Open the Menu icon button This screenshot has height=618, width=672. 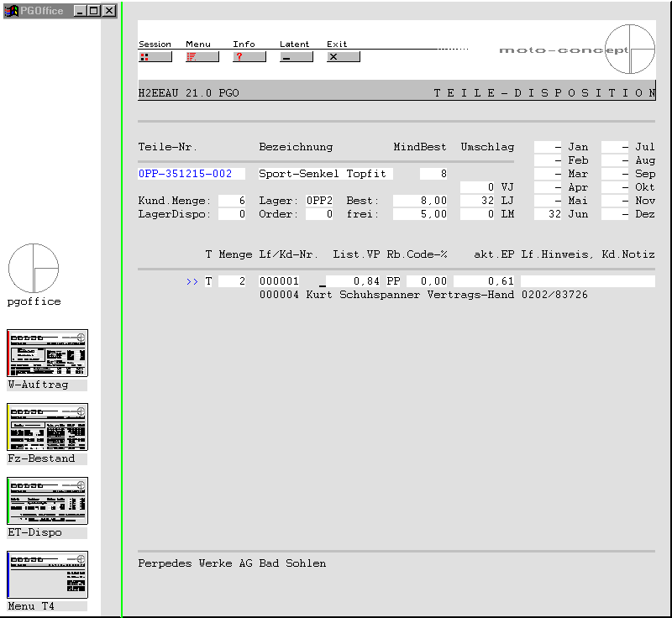tap(202, 57)
